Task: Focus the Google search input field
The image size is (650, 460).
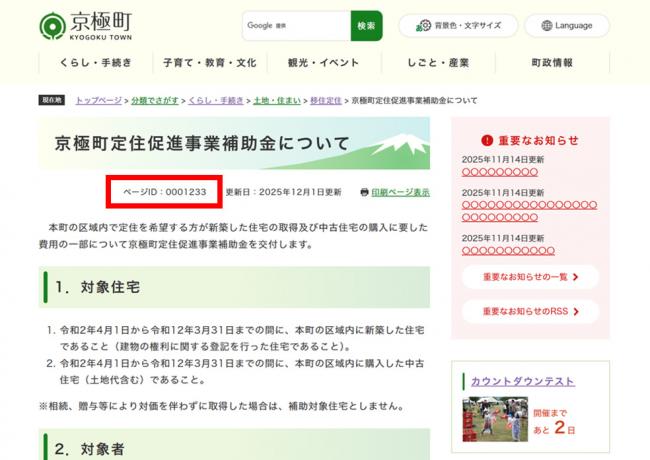Action: 296,26
